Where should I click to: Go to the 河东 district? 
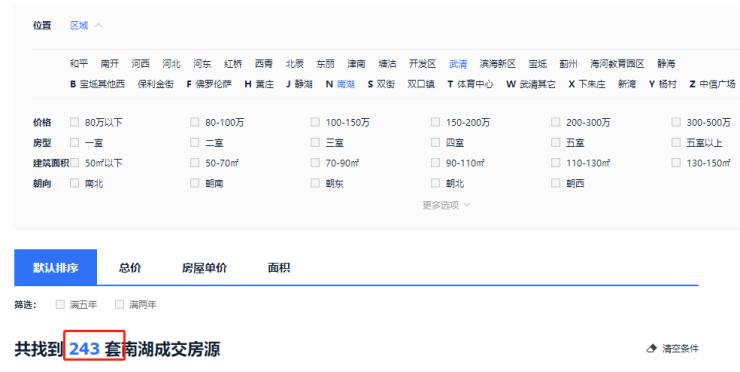(202, 64)
